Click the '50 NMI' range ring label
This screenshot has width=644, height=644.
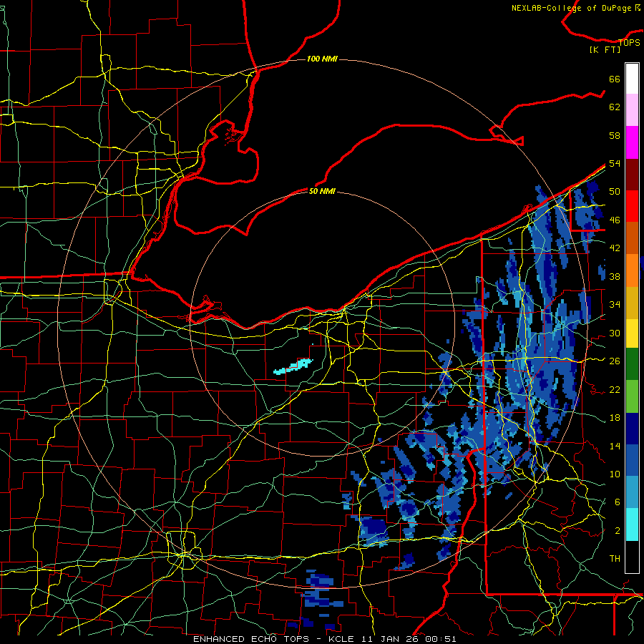[322, 191]
